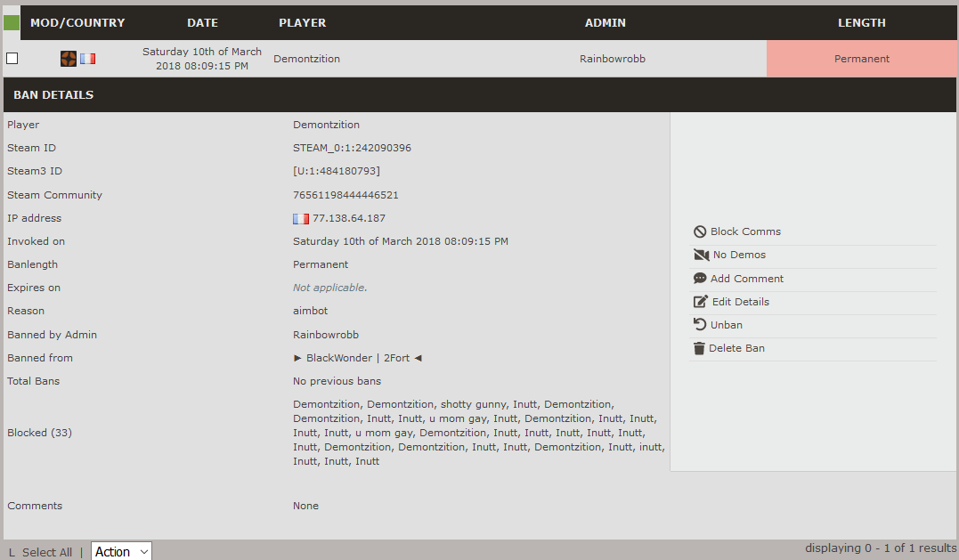Click admin Rainbowrobb in ban row

point(613,59)
